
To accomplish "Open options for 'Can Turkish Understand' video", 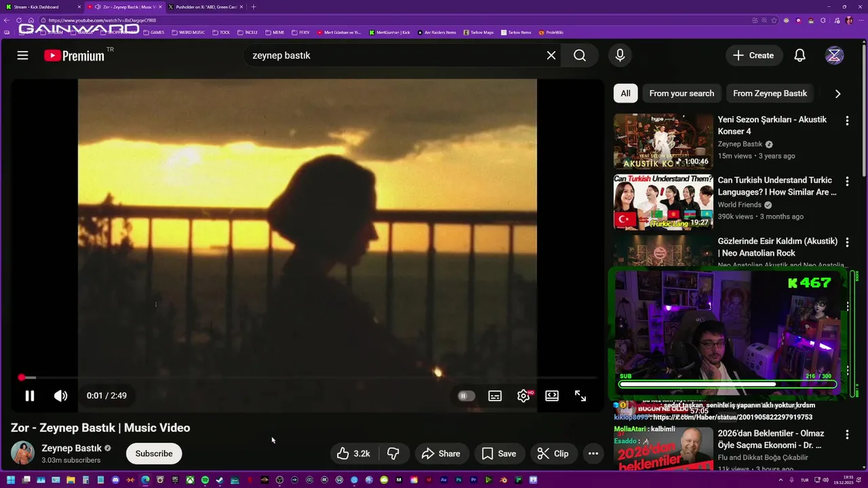I will click(847, 182).
